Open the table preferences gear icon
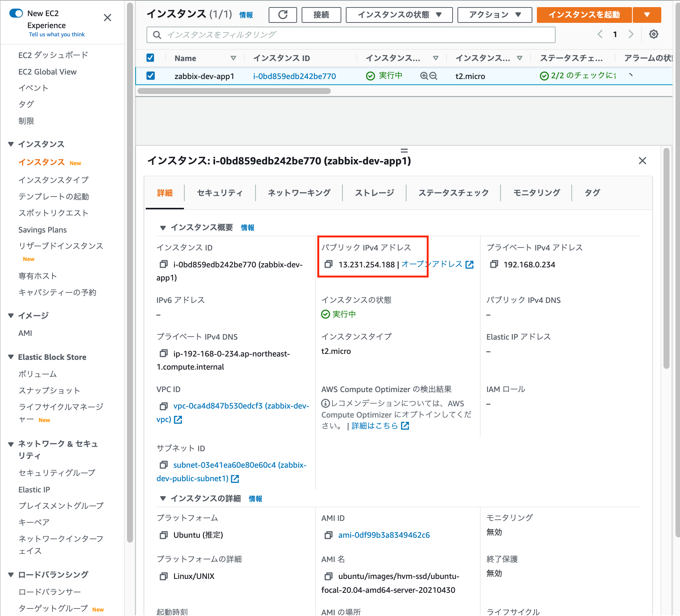 coord(654,34)
